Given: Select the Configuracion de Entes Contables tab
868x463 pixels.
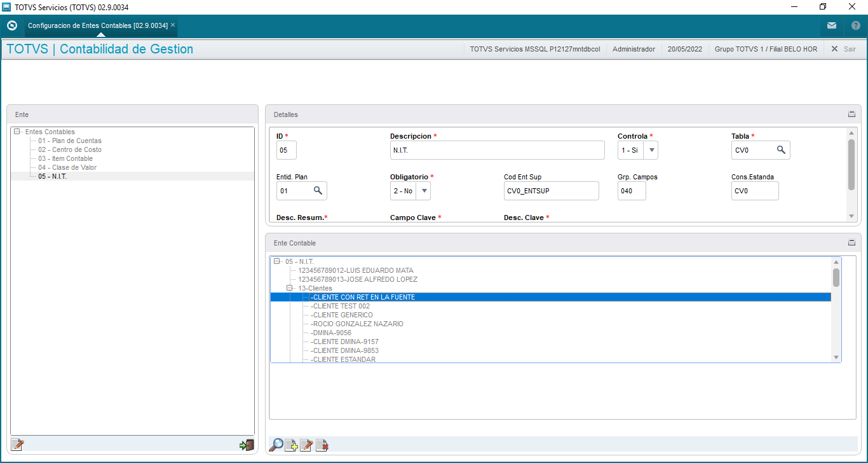Looking at the screenshot, I should pyautogui.click(x=97, y=25).
